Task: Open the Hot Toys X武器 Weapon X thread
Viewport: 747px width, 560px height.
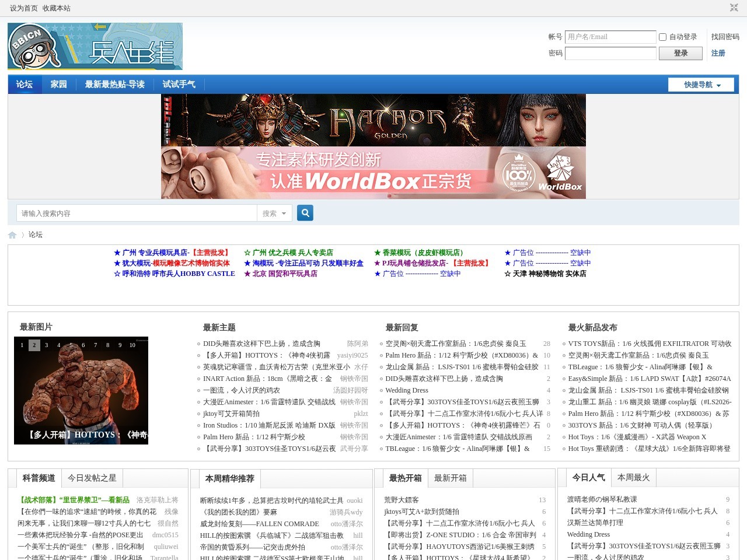Action: 637,437
